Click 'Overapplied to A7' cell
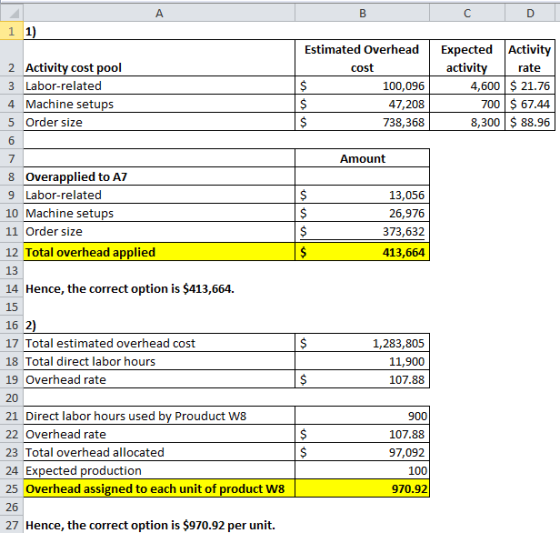Image resolution: width=560 pixels, height=533 pixels. [x=159, y=176]
